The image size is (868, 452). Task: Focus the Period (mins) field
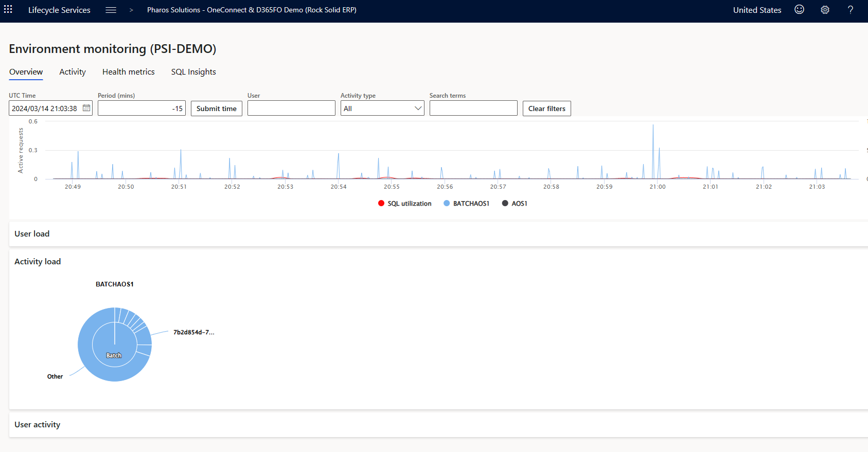(x=141, y=108)
